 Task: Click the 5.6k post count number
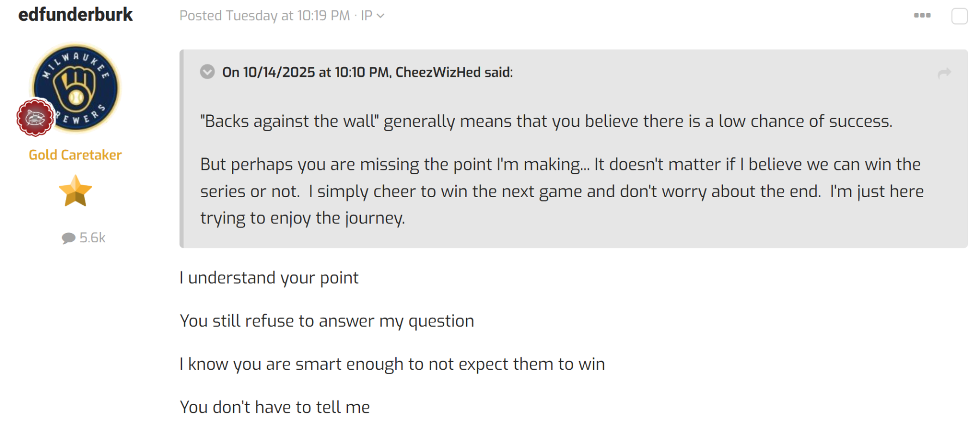(93, 238)
